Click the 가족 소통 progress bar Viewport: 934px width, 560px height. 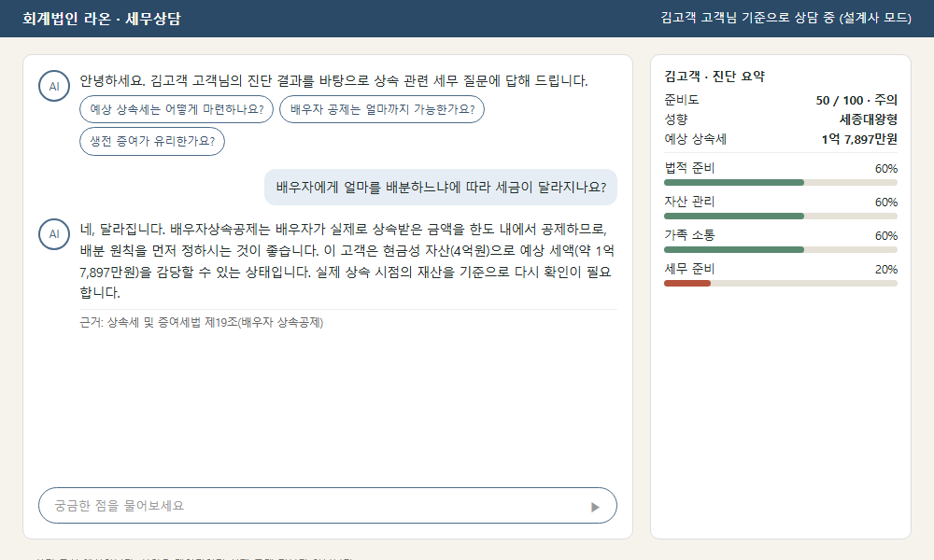coord(780,250)
